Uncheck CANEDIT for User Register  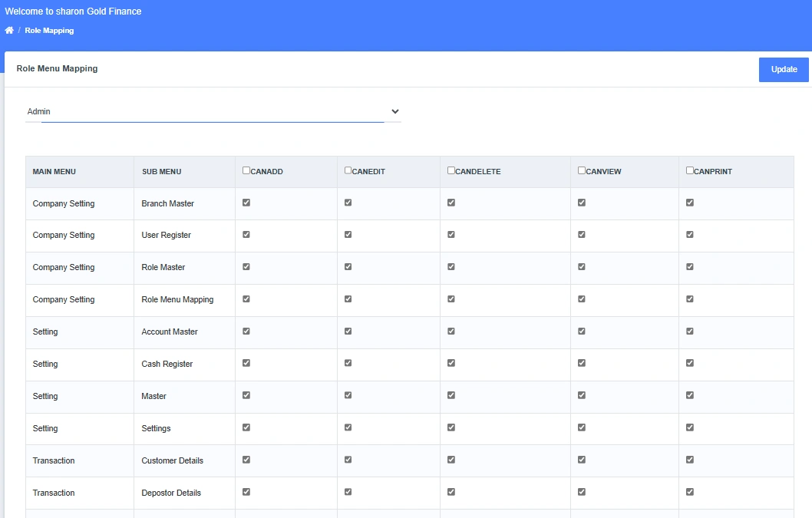coord(348,235)
